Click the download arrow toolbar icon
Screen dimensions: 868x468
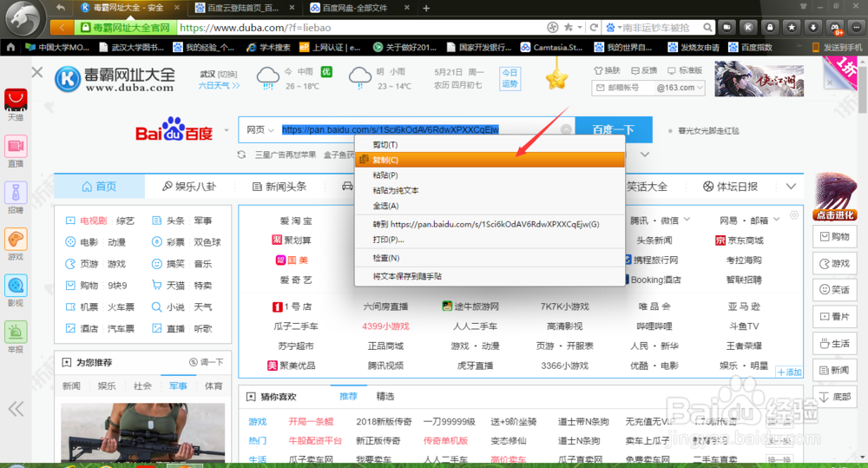pyautogui.click(x=813, y=27)
